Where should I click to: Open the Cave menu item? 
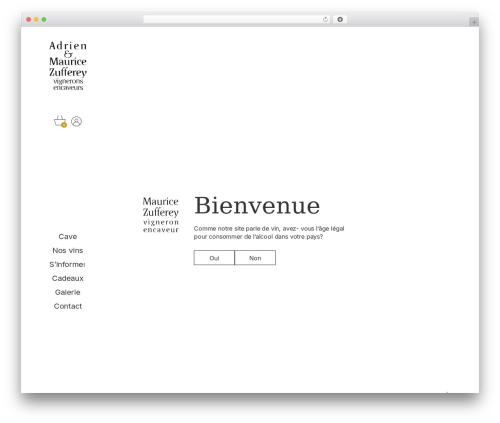pos(68,237)
